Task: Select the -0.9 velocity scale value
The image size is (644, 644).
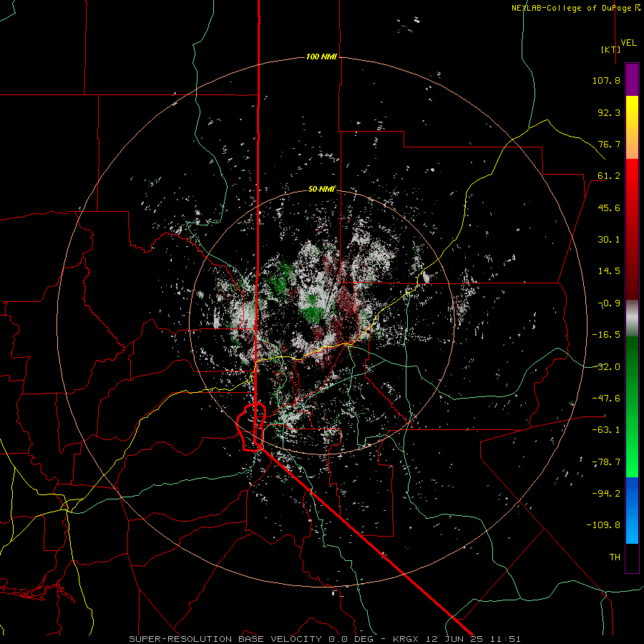Action: pyautogui.click(x=609, y=303)
